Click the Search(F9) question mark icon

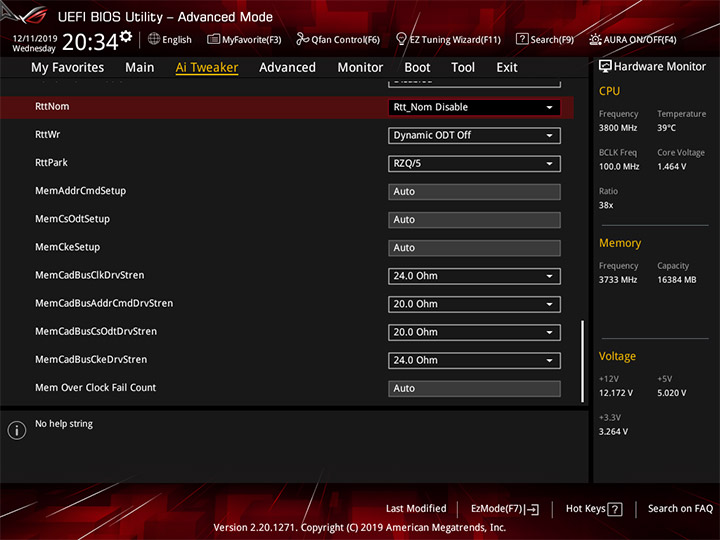[522, 39]
